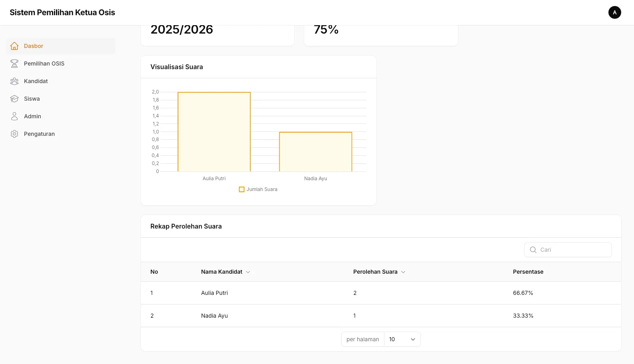Click the Admin user icon

coord(14,116)
